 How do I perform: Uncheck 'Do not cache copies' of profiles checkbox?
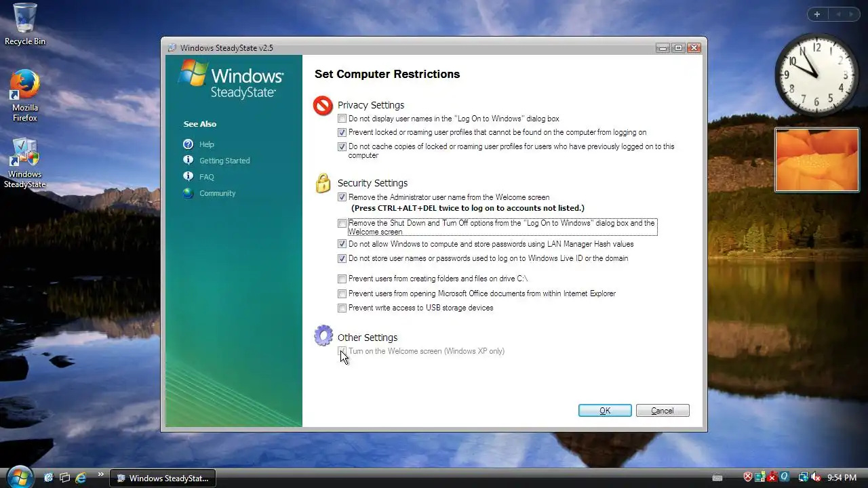(x=342, y=146)
